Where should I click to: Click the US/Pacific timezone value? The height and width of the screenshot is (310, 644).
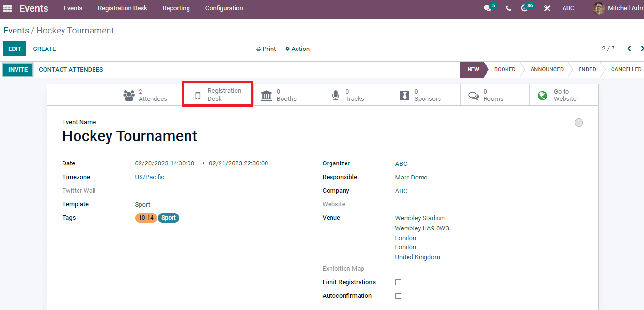tap(150, 177)
